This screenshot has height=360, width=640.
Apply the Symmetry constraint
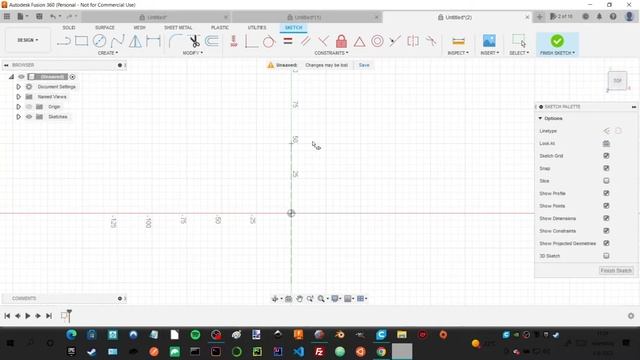click(x=413, y=41)
